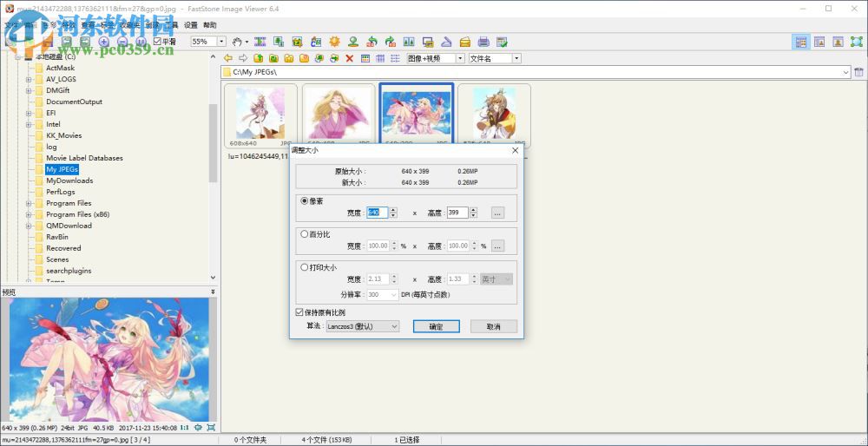The image size is (868, 446).
Task: Click the ... button in the 百分比 row
Action: [497, 246]
